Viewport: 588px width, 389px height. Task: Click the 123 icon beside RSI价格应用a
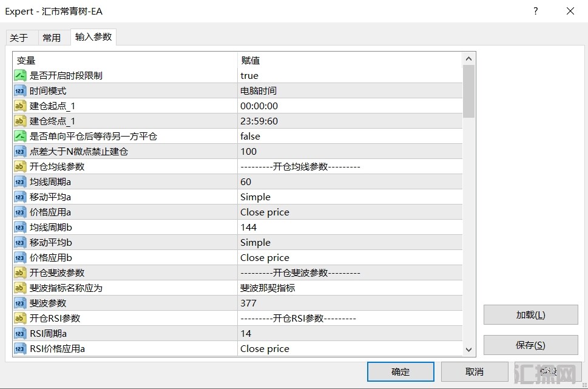pos(20,349)
